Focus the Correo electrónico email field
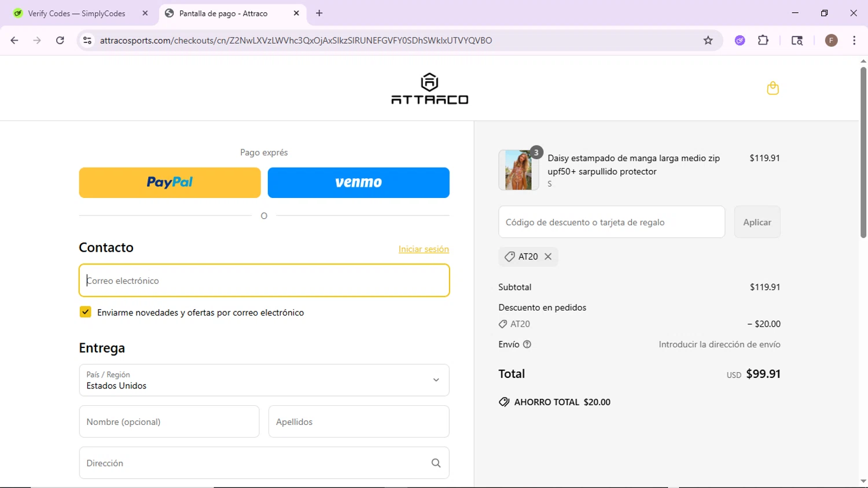Viewport: 868px width, 488px height. coord(264,281)
